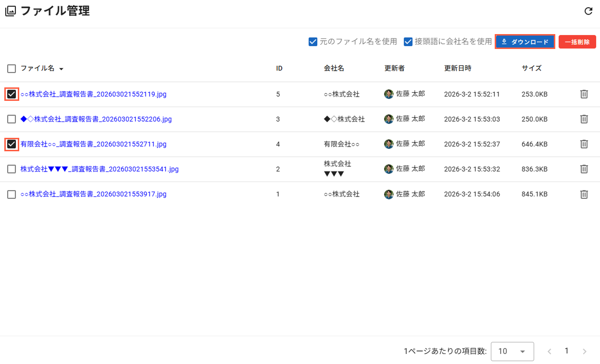Go to next page with right chevron
Image resolution: width=600 pixels, height=364 pixels.
(x=585, y=352)
